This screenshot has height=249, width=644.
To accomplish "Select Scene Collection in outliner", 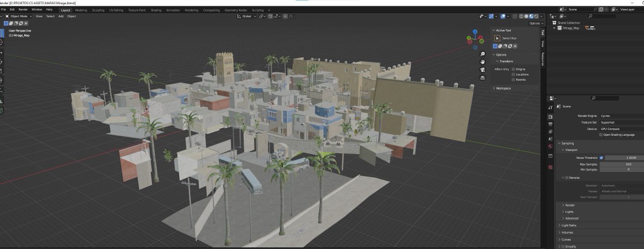I will (x=569, y=23).
